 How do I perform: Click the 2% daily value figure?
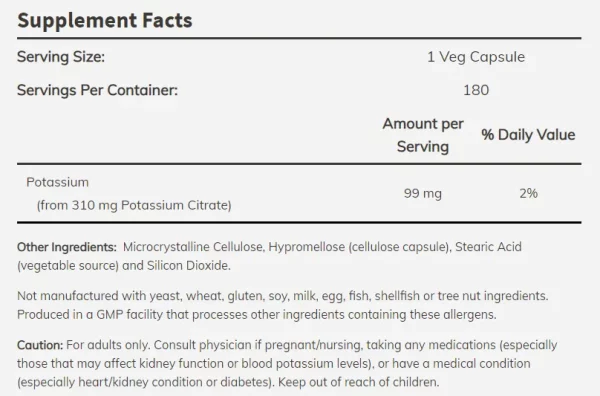pos(528,193)
